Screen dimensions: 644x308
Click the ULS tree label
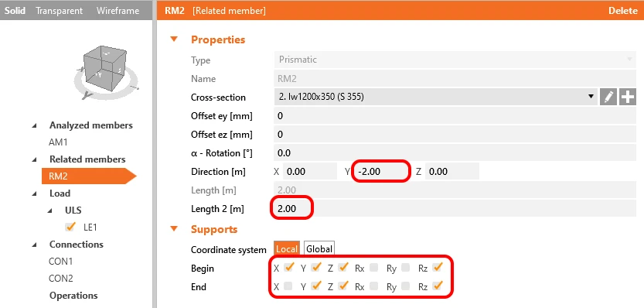(x=73, y=210)
